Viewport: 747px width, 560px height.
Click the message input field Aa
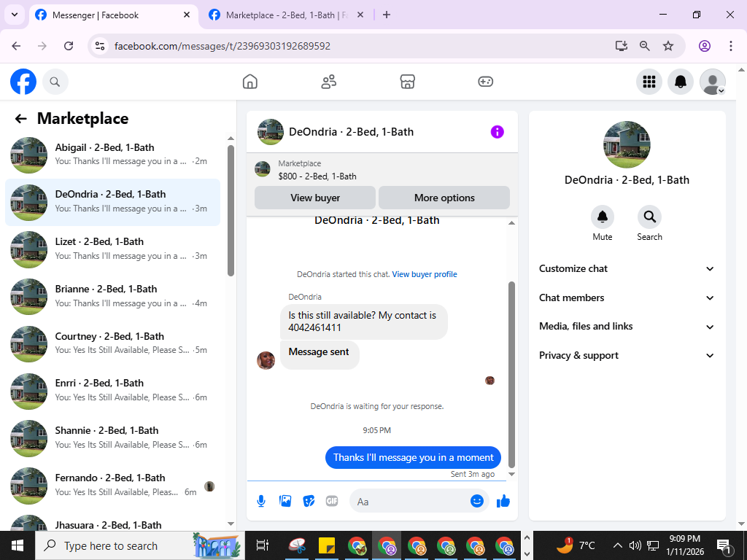coord(411,502)
